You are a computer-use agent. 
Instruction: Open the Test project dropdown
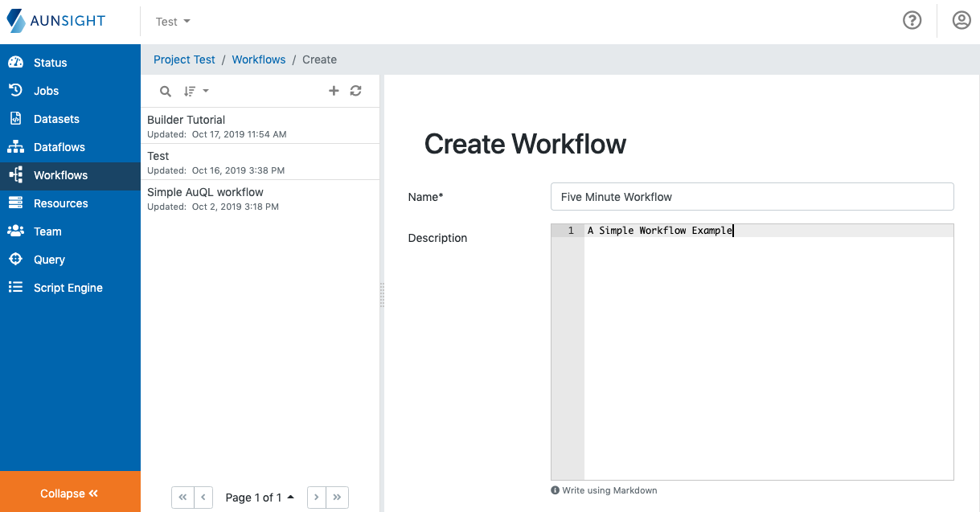(172, 21)
